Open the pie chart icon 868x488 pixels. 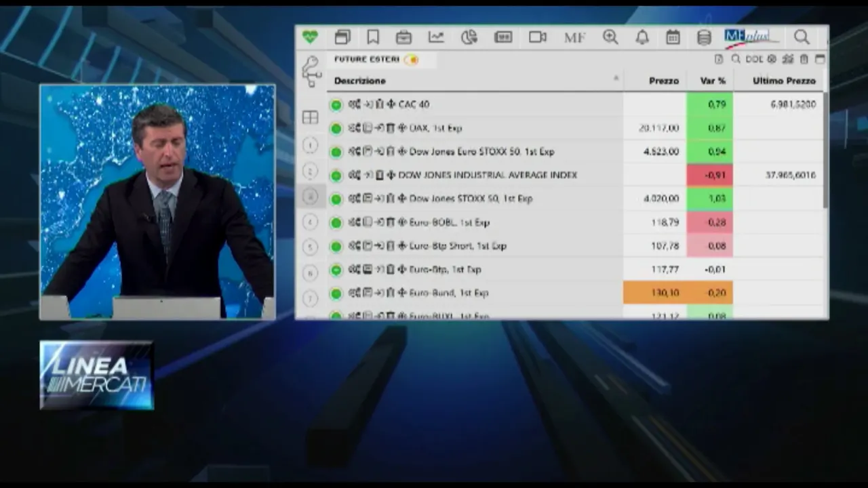tap(469, 37)
